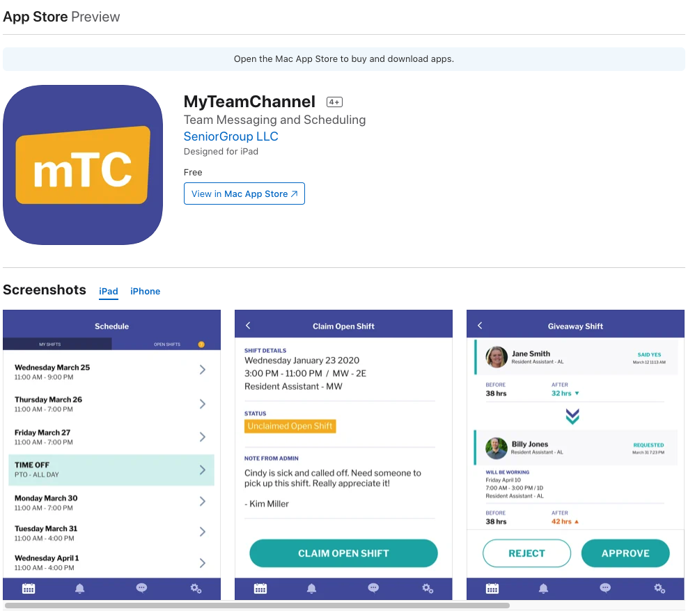The image size is (695, 616).
Task: Click the mTC app icon
Action: coord(83,165)
